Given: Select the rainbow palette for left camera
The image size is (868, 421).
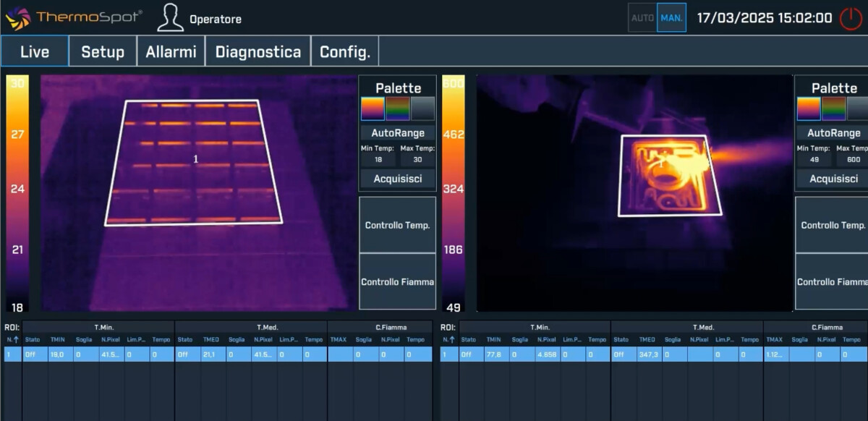Looking at the screenshot, I should [x=398, y=109].
